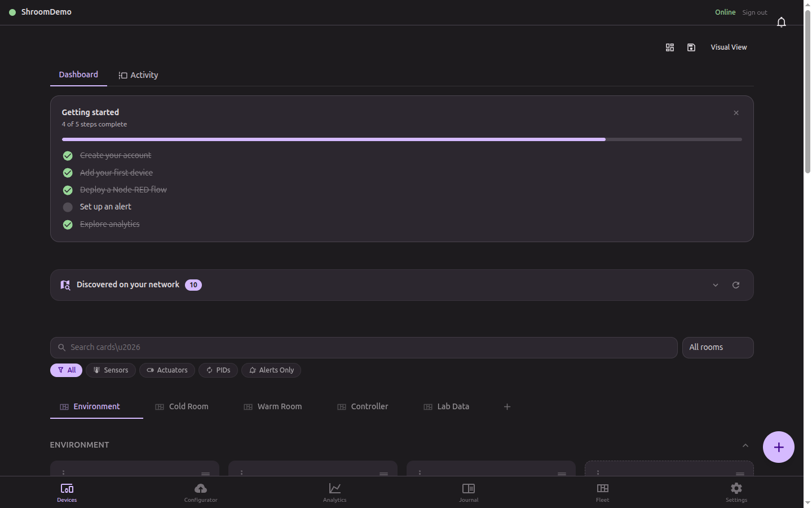Click the save layout icon near Visual View
This screenshot has height=508, width=812.
pyautogui.click(x=691, y=47)
